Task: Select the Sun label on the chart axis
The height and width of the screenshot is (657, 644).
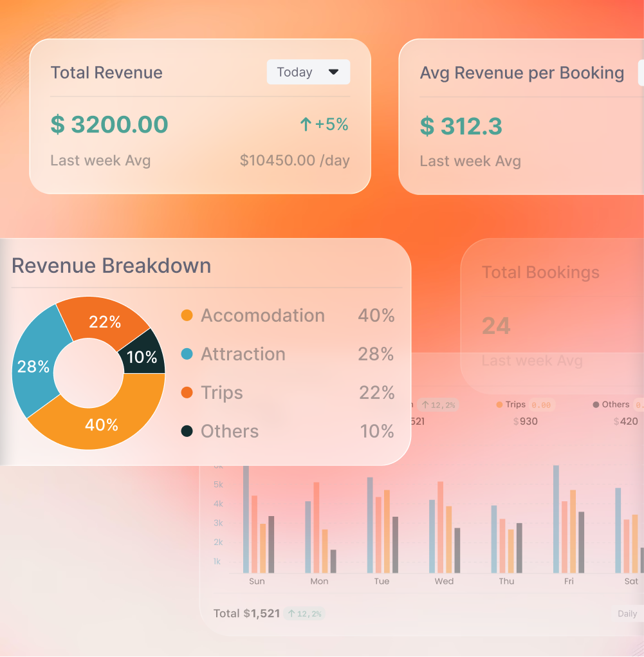Action: coord(256,581)
